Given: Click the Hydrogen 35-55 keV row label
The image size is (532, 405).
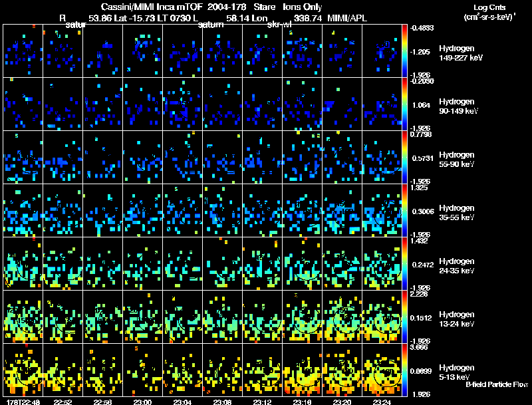Looking at the screenshot, I should click(x=457, y=213).
